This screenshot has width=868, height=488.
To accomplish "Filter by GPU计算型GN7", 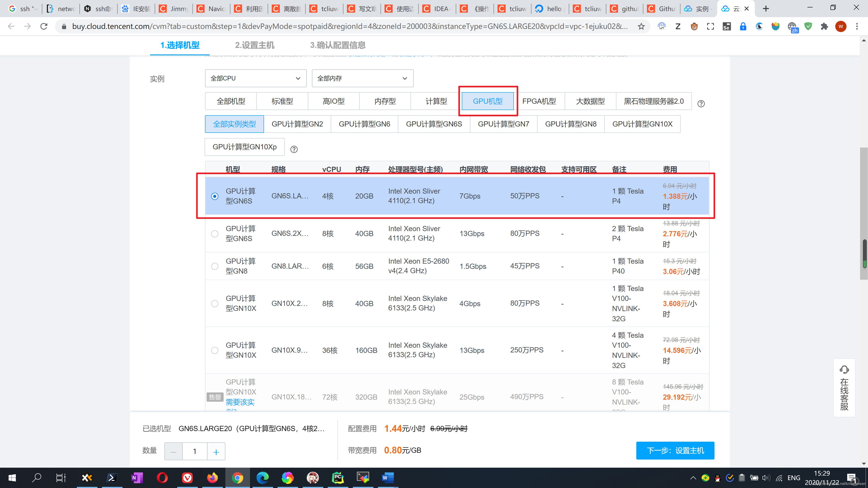I will tap(503, 124).
